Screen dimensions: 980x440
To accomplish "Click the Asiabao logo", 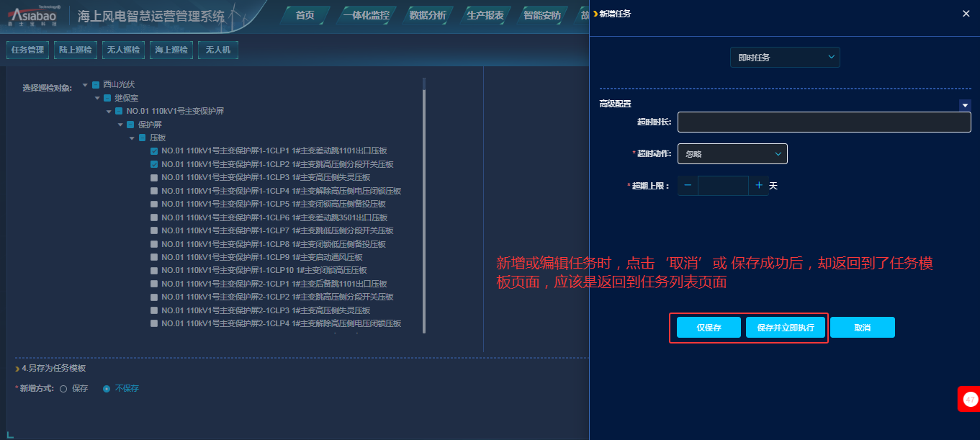I will [32, 15].
